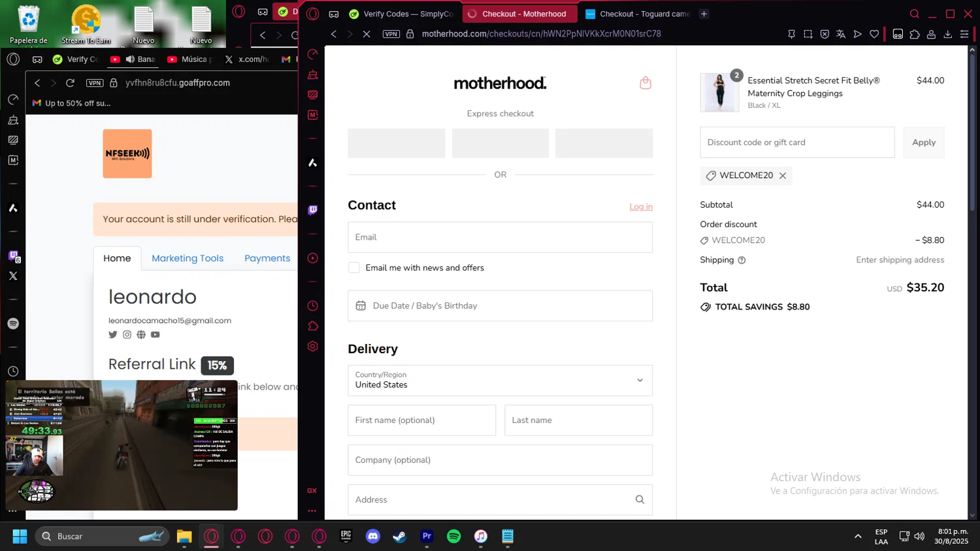Open settings gear in front window sidebar
The height and width of the screenshot is (551, 980).
click(x=313, y=346)
